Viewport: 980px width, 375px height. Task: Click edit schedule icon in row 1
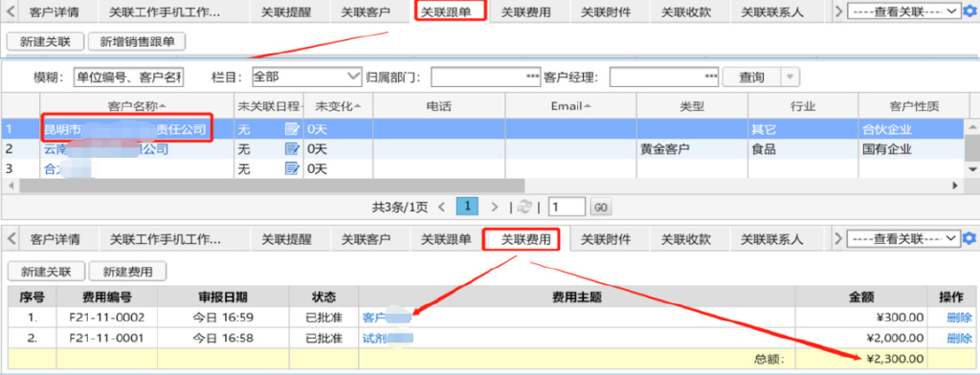pos(292,129)
